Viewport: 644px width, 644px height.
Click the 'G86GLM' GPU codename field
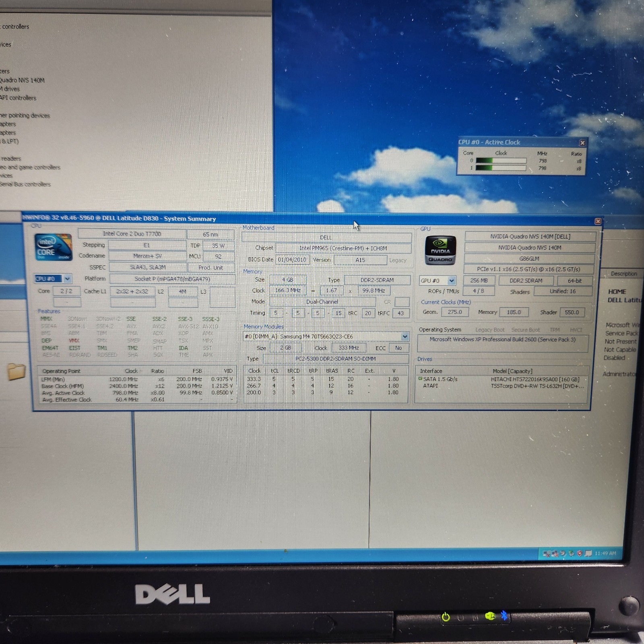point(529,259)
